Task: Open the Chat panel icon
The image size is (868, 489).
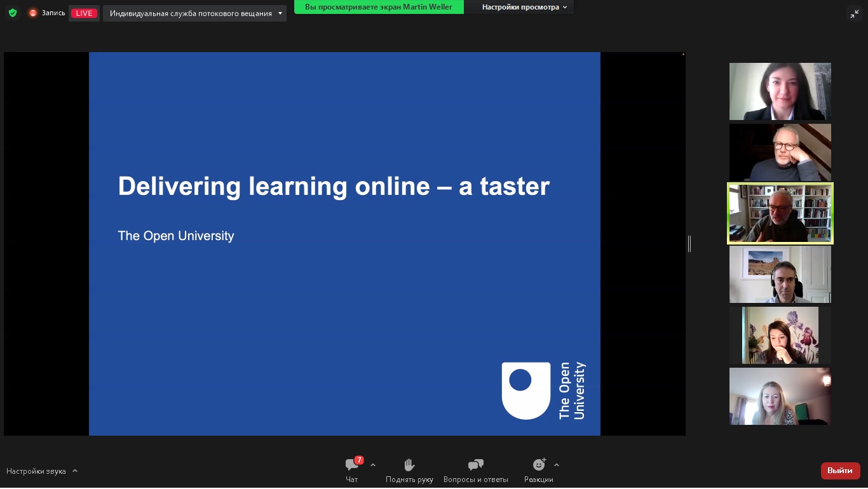Action: pos(351,465)
